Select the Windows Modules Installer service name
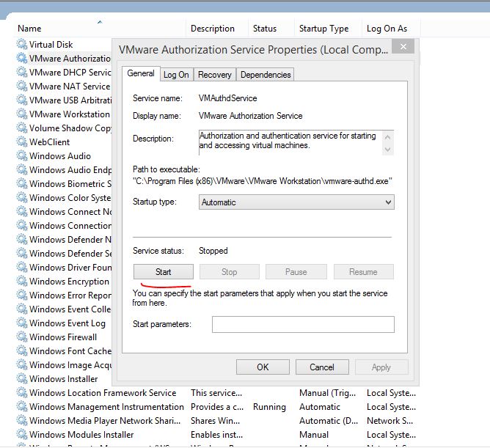This screenshot has width=490, height=448. click(x=81, y=435)
